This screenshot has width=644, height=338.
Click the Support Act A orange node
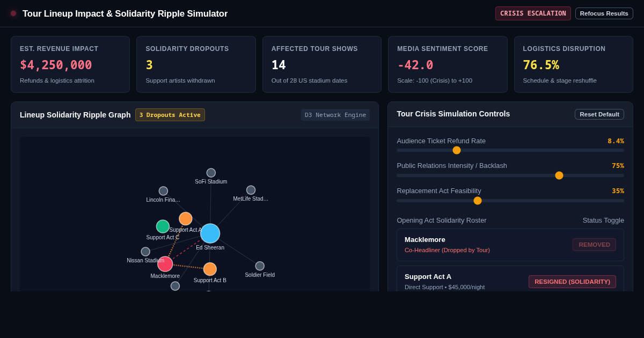[x=186, y=219]
